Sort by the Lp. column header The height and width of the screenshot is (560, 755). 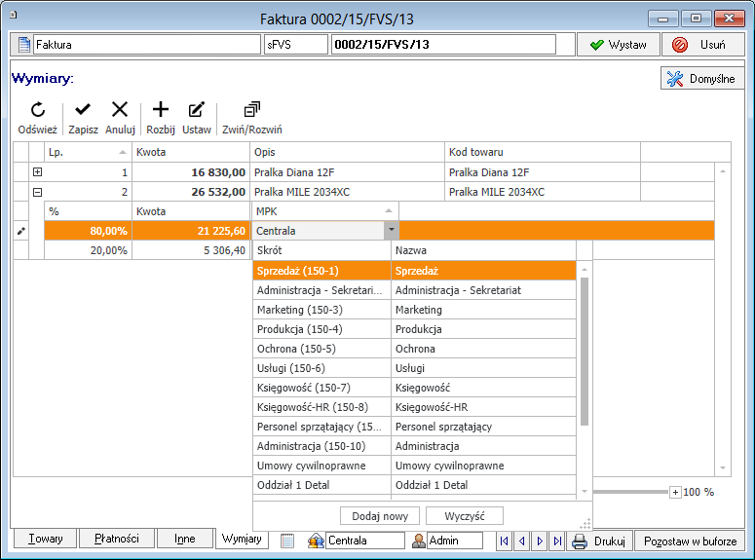(88, 152)
